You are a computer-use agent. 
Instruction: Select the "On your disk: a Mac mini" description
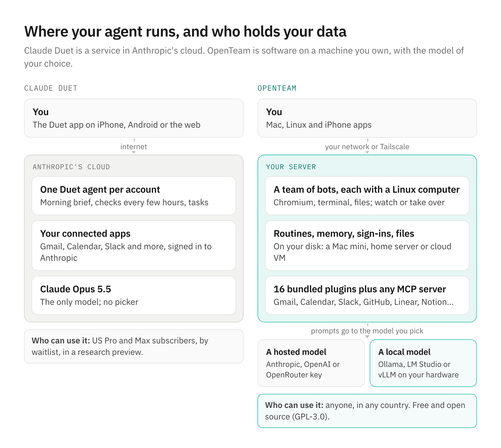(362, 252)
